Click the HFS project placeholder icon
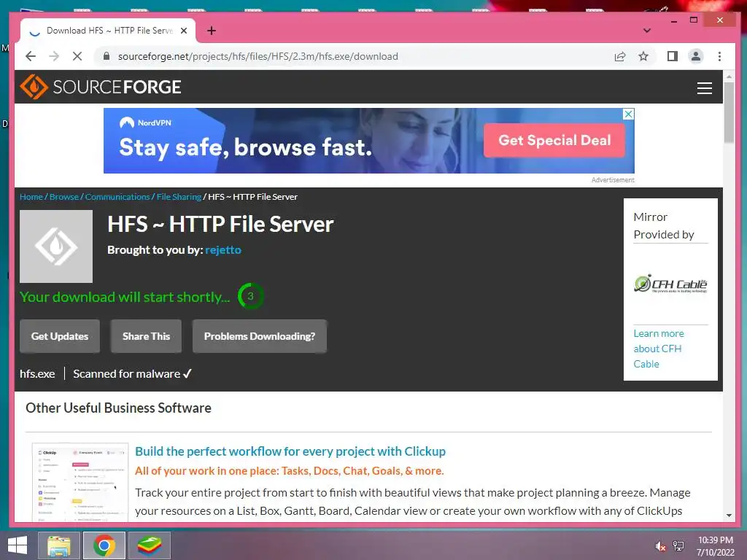747x560 pixels. point(56,246)
